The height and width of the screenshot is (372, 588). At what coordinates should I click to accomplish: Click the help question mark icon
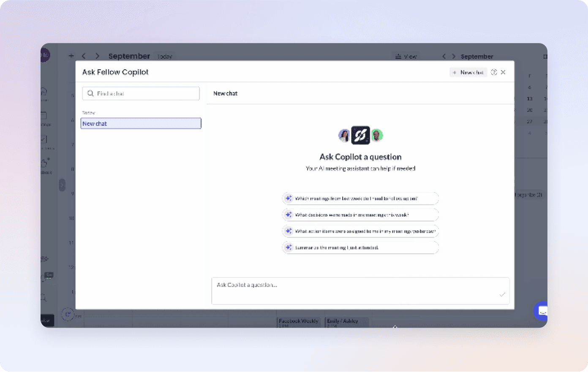tap(494, 72)
